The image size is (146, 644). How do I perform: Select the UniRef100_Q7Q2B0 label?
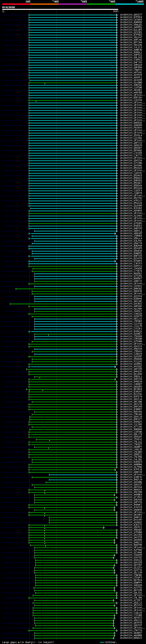click(131, 223)
